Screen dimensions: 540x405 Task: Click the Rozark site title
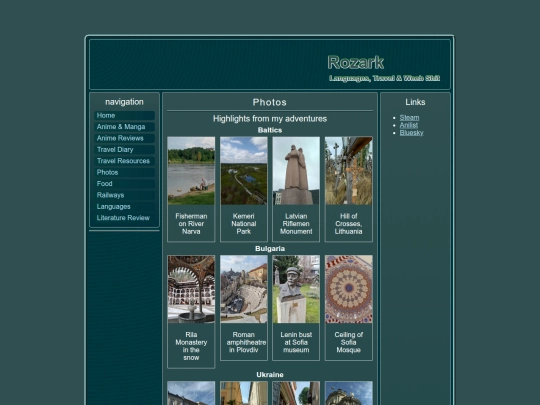pos(355,62)
